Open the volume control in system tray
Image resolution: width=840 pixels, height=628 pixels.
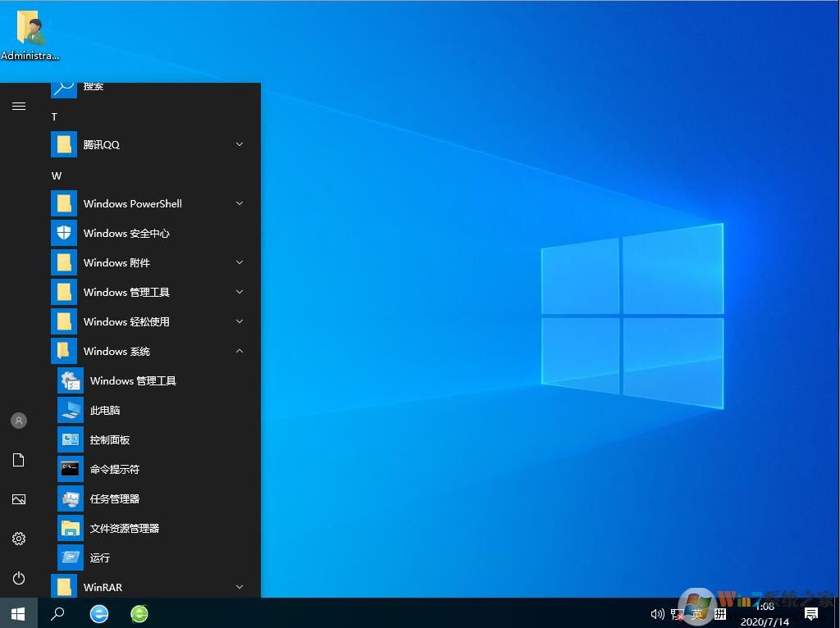[657, 614]
